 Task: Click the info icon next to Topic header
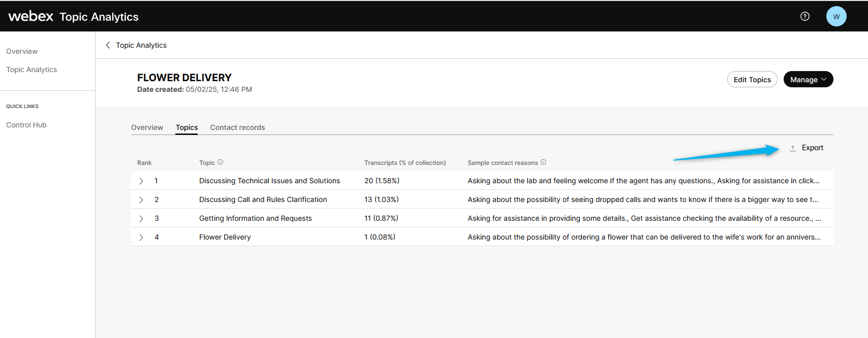[x=220, y=162]
